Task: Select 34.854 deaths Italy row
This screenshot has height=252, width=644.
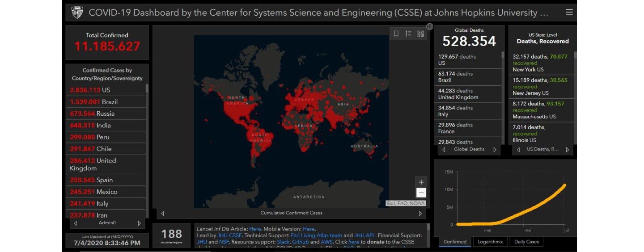Action: pyautogui.click(x=468, y=111)
